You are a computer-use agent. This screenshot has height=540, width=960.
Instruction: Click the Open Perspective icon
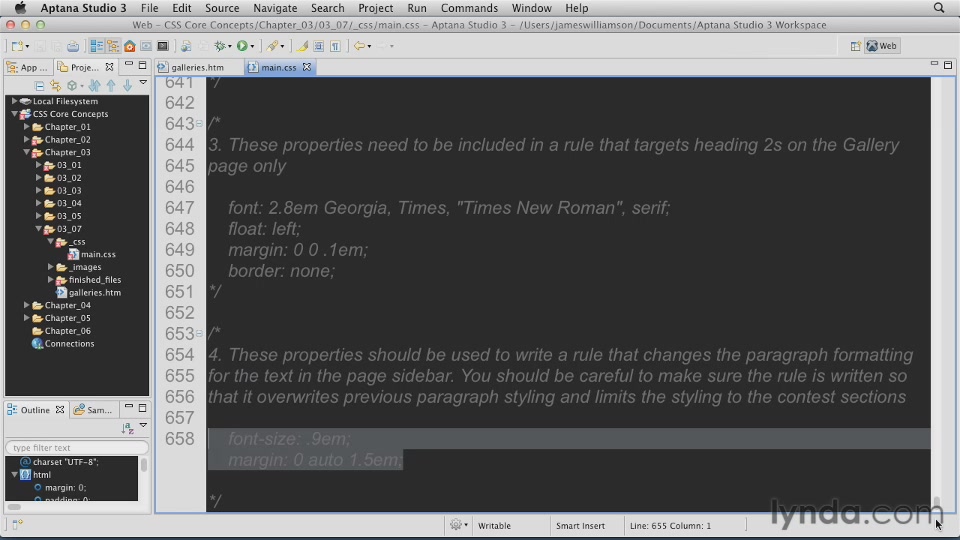coord(855,46)
